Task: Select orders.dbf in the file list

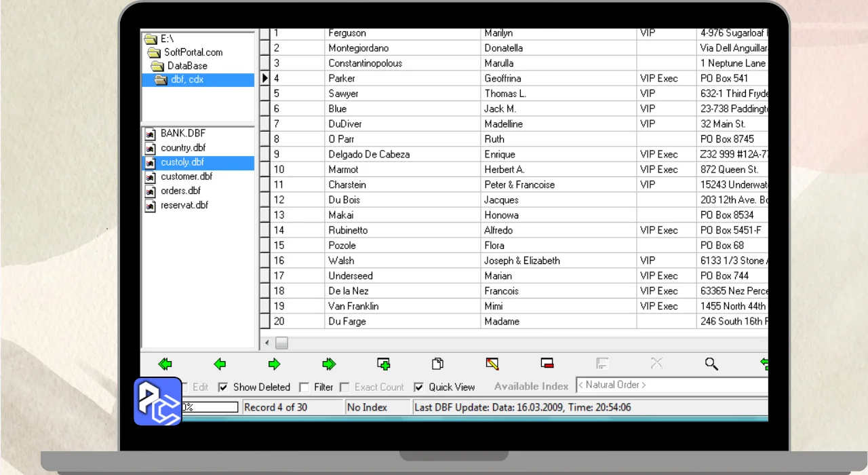Action: [x=180, y=191]
